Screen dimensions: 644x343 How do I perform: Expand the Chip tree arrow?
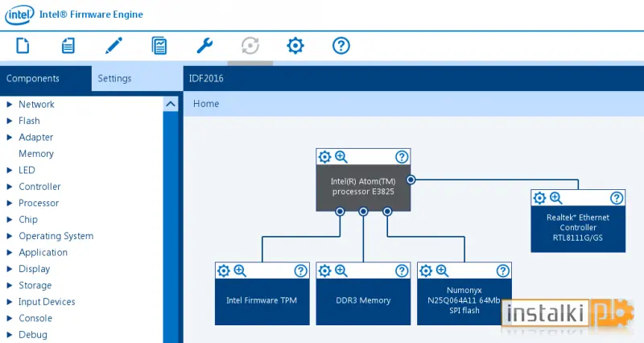10,219
